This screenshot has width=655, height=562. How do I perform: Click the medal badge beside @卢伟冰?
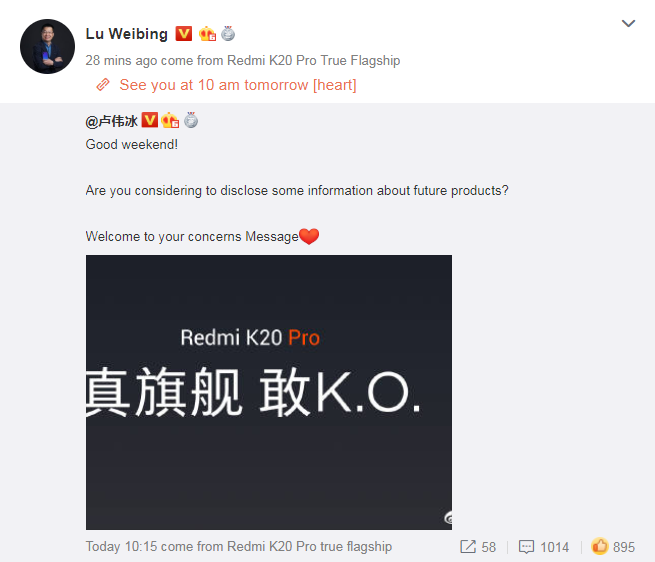[x=191, y=120]
